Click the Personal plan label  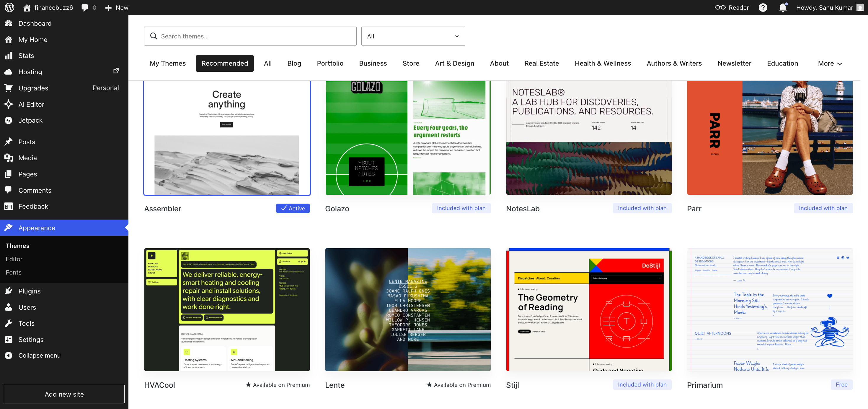pyautogui.click(x=106, y=88)
